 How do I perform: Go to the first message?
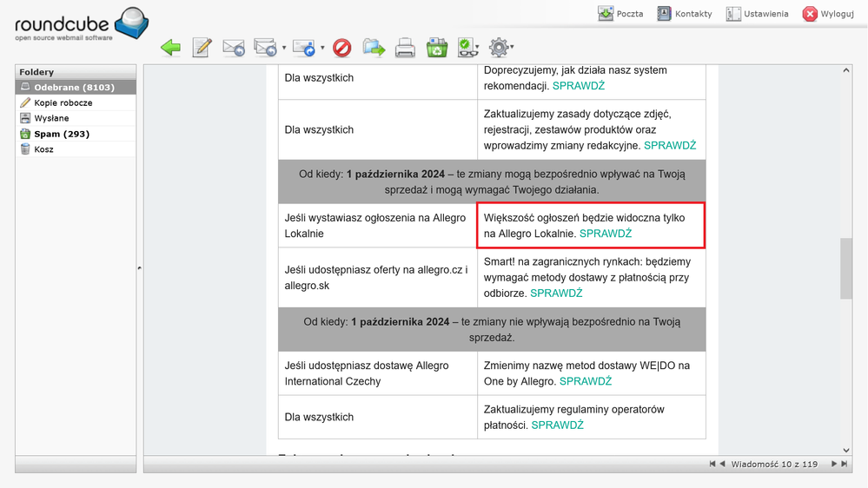coord(712,464)
